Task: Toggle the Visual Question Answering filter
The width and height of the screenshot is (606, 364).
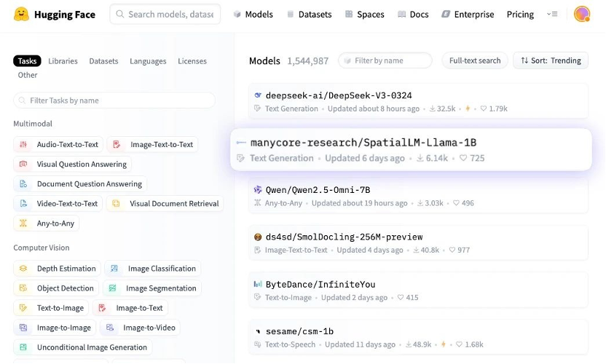Action: pyautogui.click(x=72, y=165)
